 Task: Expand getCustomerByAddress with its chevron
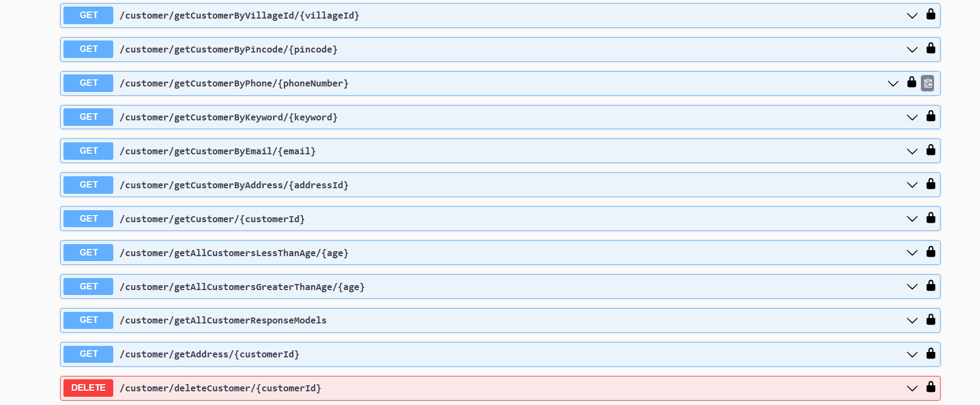912,185
